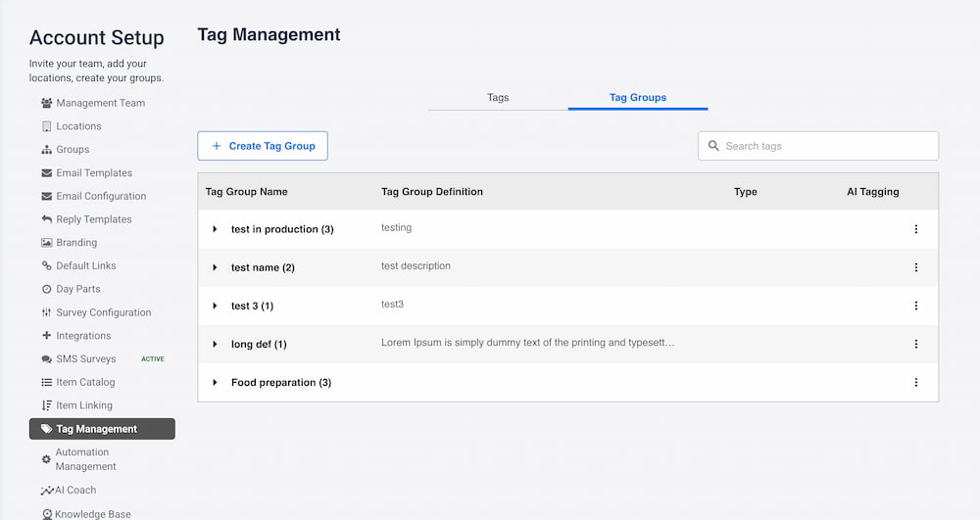This screenshot has height=520, width=980.
Task: Click the 'test description' definition cell
Action: coord(416,266)
